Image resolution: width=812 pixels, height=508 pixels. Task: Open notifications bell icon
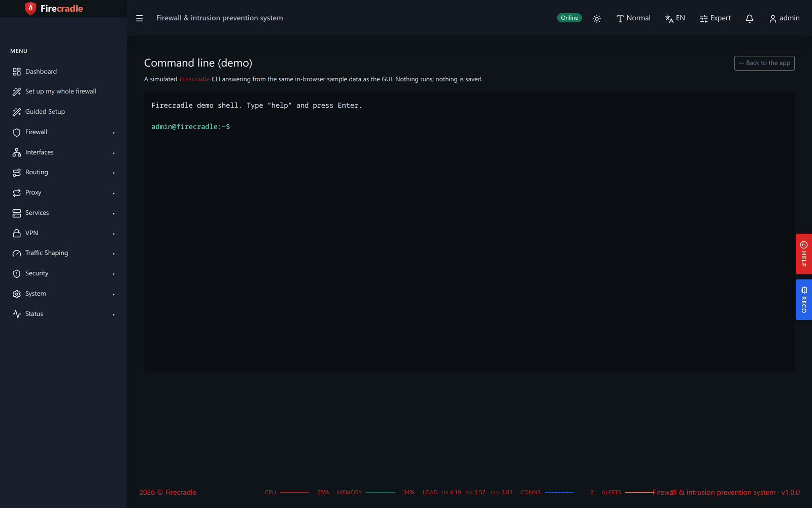pyautogui.click(x=750, y=18)
